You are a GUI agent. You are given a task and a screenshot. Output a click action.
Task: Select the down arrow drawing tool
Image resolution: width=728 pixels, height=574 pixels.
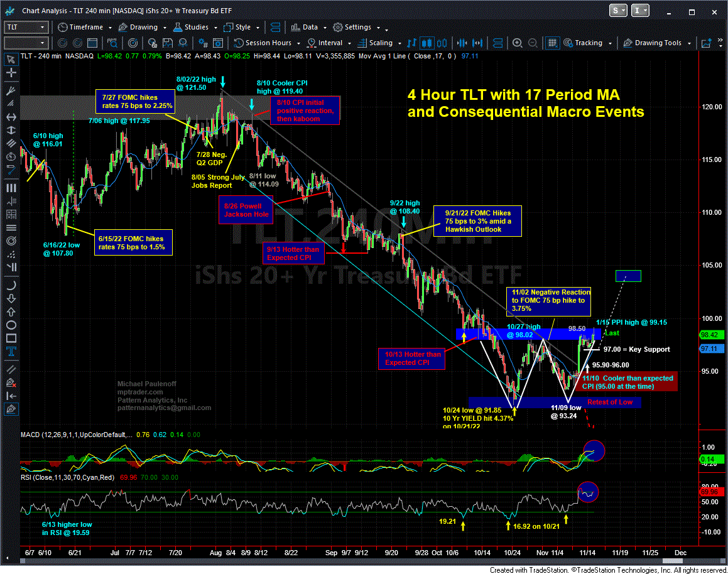pyautogui.click(x=11, y=298)
